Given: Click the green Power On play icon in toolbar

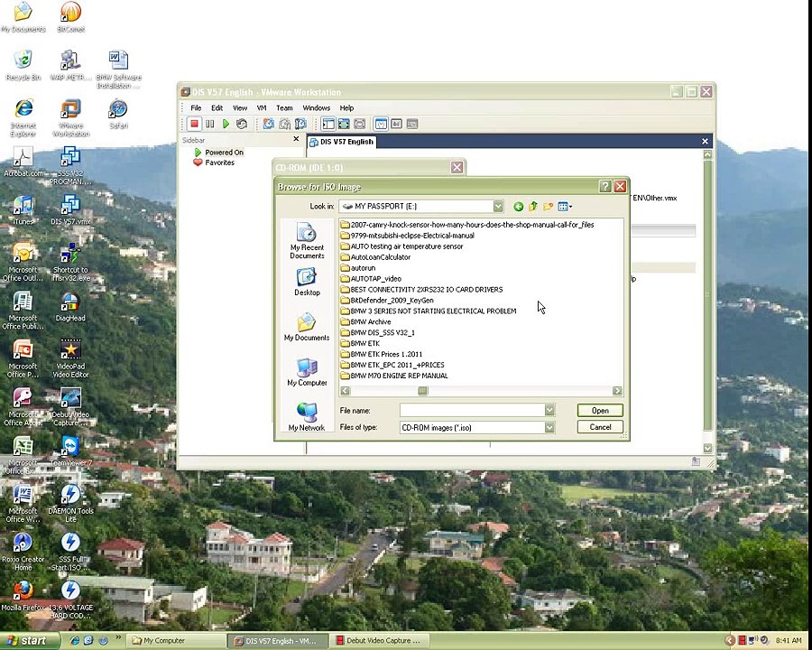Looking at the screenshot, I should click(x=226, y=124).
